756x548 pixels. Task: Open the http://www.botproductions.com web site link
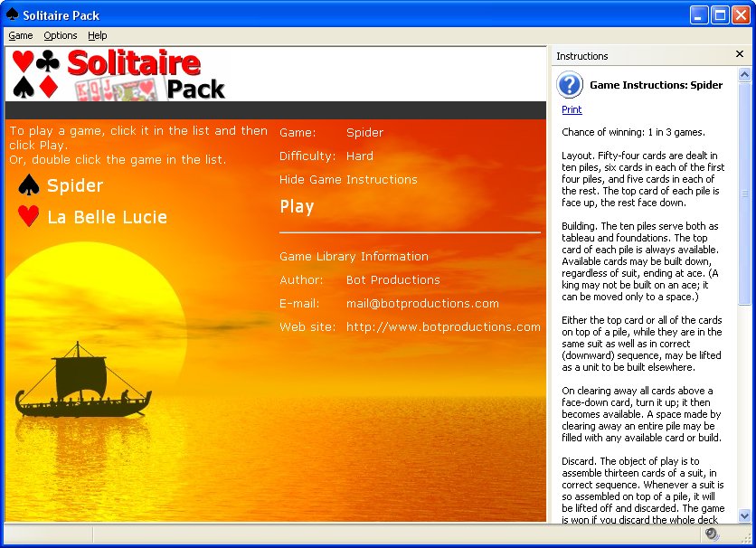[443, 326]
